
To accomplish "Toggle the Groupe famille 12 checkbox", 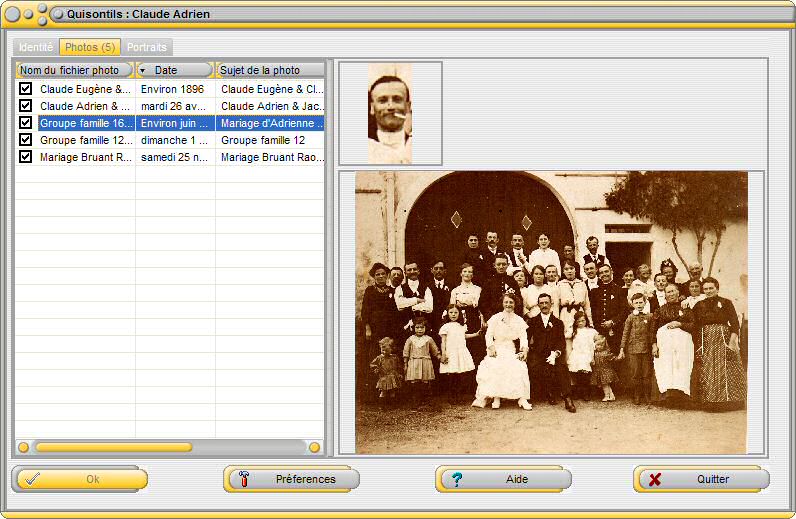I will pos(26,140).
